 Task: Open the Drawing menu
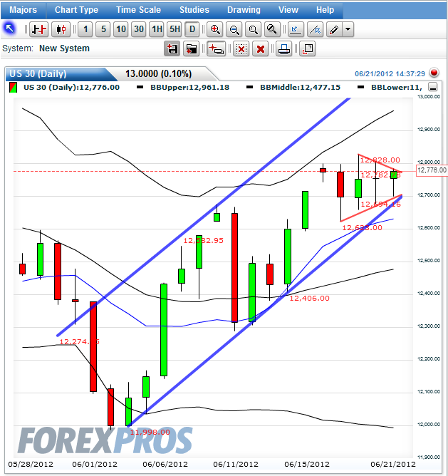click(244, 10)
